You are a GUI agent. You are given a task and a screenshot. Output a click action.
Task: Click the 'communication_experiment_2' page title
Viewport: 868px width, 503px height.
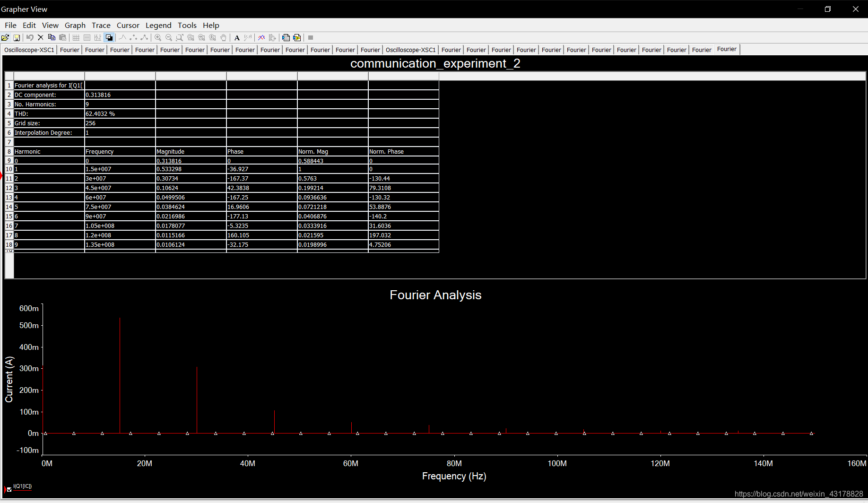[x=435, y=63]
